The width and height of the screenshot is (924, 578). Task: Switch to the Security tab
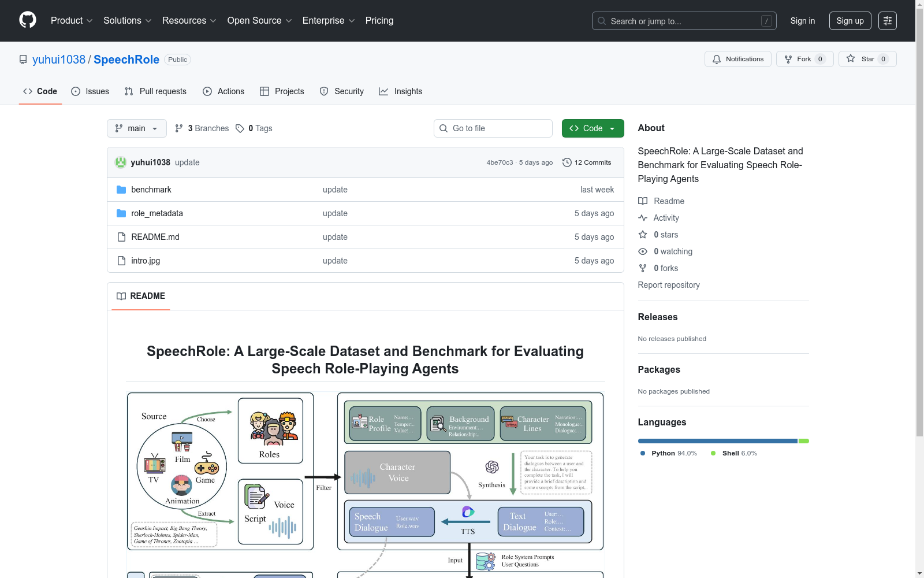coord(342,91)
